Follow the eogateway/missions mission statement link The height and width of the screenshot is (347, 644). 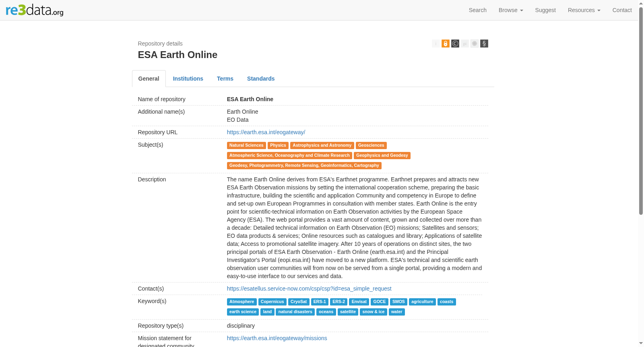click(277, 338)
